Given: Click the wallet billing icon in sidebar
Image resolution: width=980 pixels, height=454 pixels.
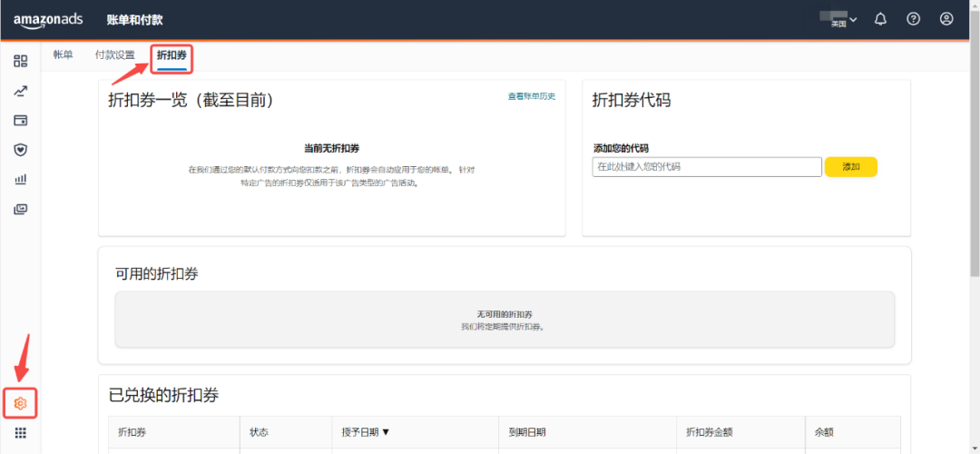Looking at the screenshot, I should [x=20, y=120].
